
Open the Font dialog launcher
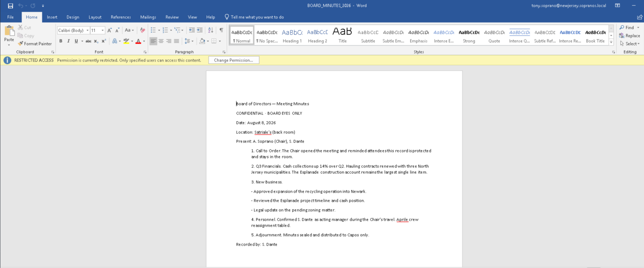click(145, 52)
